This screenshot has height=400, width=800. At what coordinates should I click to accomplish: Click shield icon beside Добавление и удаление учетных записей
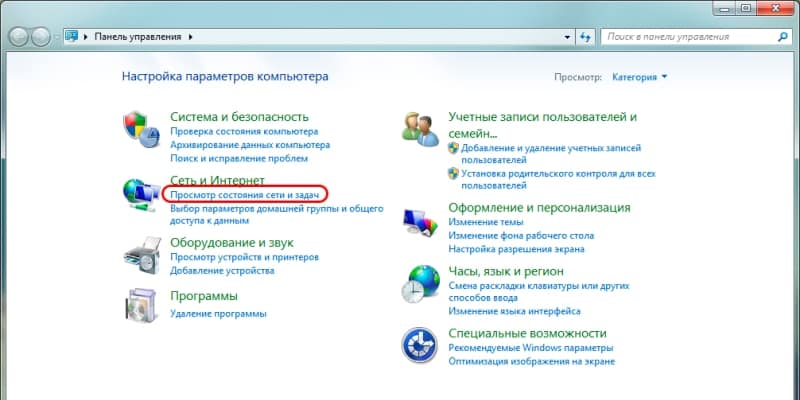(453, 148)
